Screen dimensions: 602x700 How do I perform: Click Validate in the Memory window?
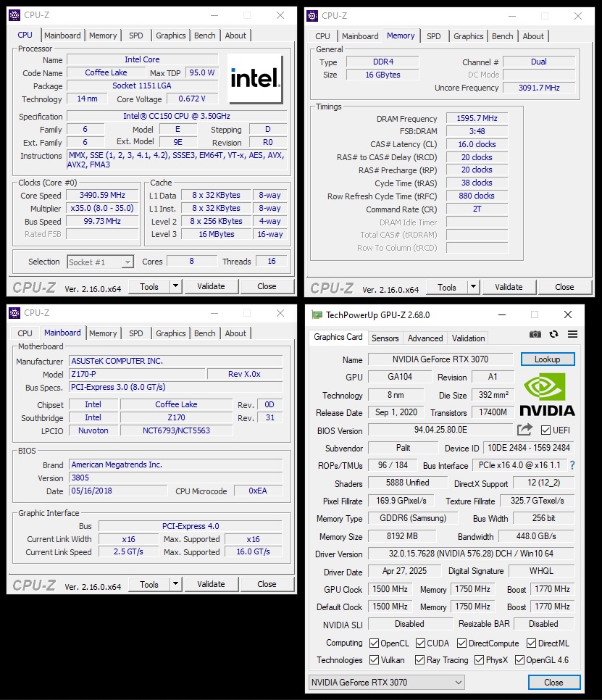(x=509, y=287)
